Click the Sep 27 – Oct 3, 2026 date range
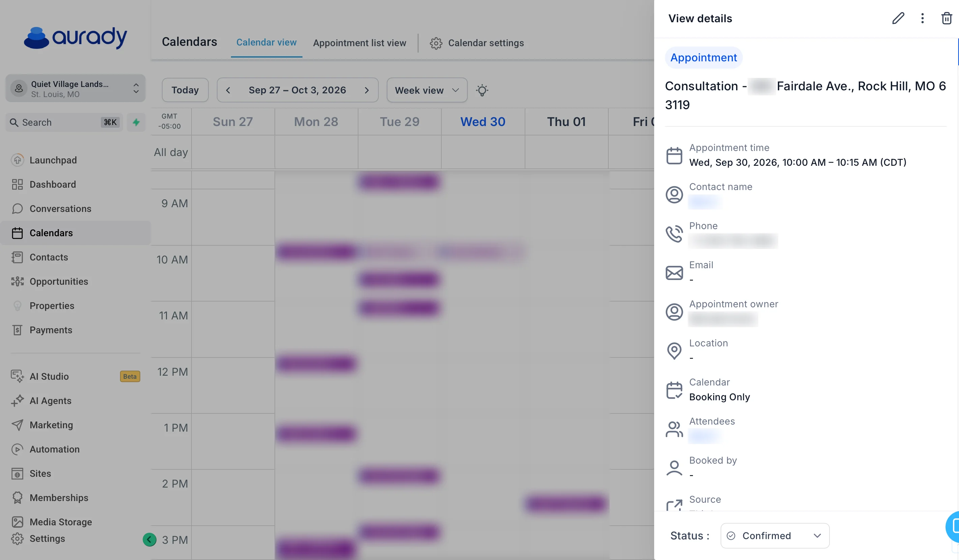Screen dimensions: 959x560 click(297, 90)
